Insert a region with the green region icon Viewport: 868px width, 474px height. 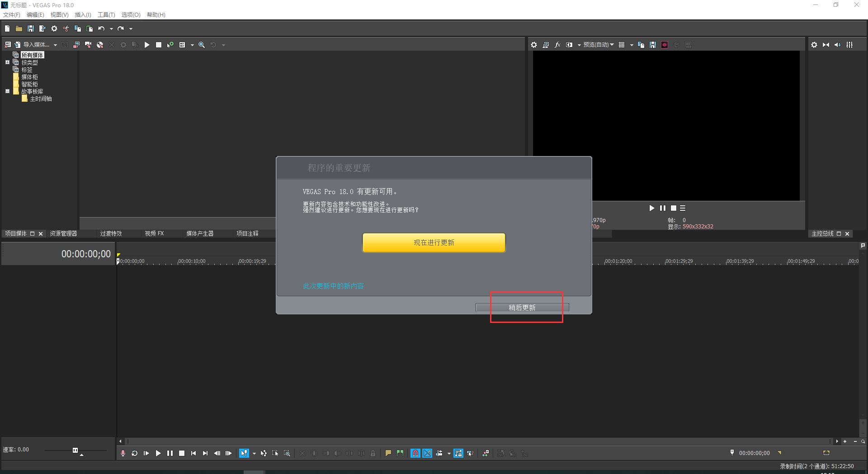coord(400,453)
